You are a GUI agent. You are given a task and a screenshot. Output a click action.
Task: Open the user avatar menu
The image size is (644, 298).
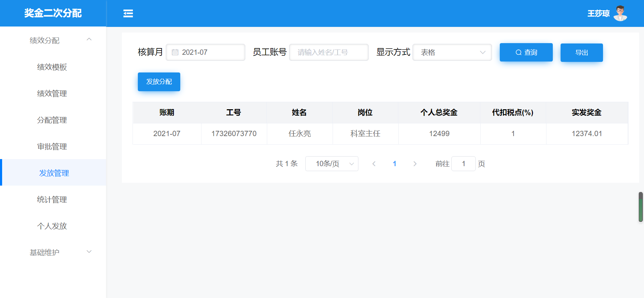pyautogui.click(x=620, y=13)
